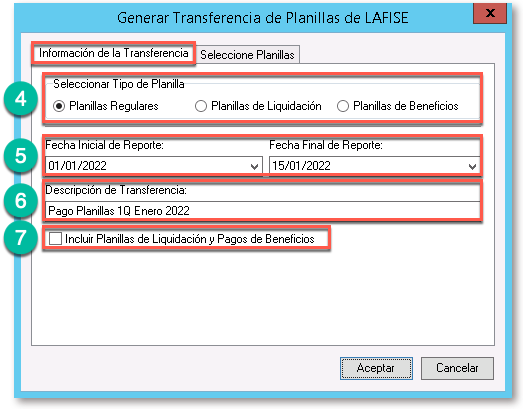Open the Seleccione Planillas tab
The width and height of the screenshot is (523, 409).
tap(247, 55)
